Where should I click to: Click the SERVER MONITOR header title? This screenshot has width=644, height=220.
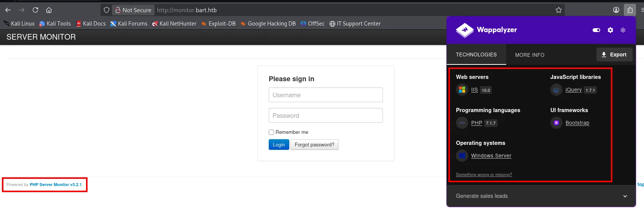coord(41,37)
